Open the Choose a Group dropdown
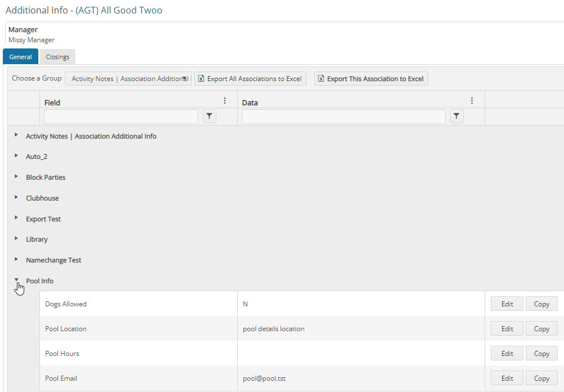The height and width of the screenshot is (392, 564). 128,79
